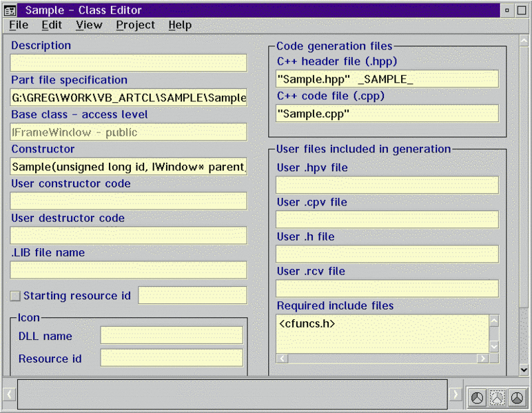Click the C++ header file field with Sample.hpp
Viewport: 532px width, 413px height.
tap(387, 79)
